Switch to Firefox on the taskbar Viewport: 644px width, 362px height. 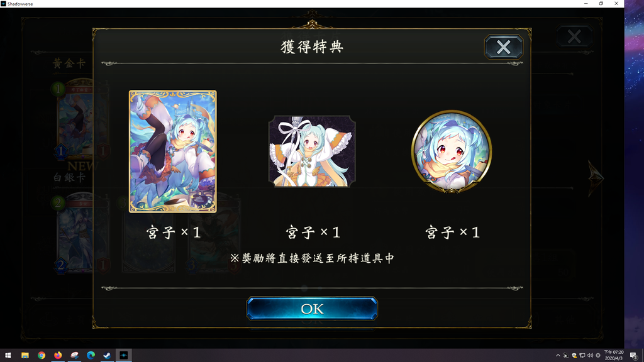tap(58, 356)
